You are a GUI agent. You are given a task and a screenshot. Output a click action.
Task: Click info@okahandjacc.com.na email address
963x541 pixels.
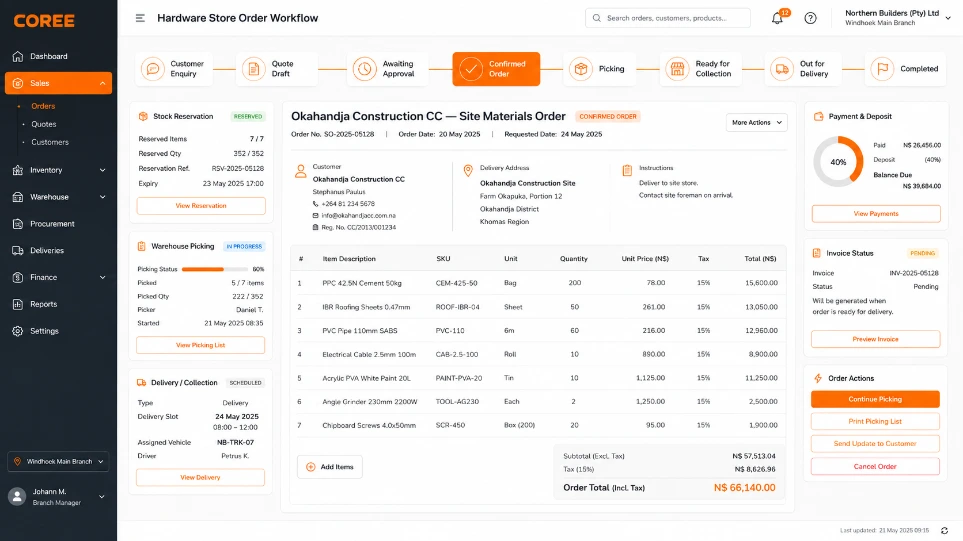tap(359, 216)
